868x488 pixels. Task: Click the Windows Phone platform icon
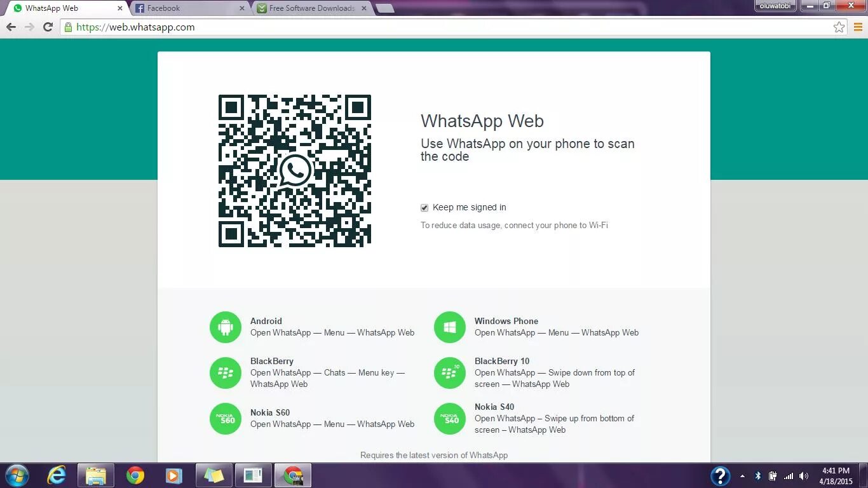click(x=450, y=327)
